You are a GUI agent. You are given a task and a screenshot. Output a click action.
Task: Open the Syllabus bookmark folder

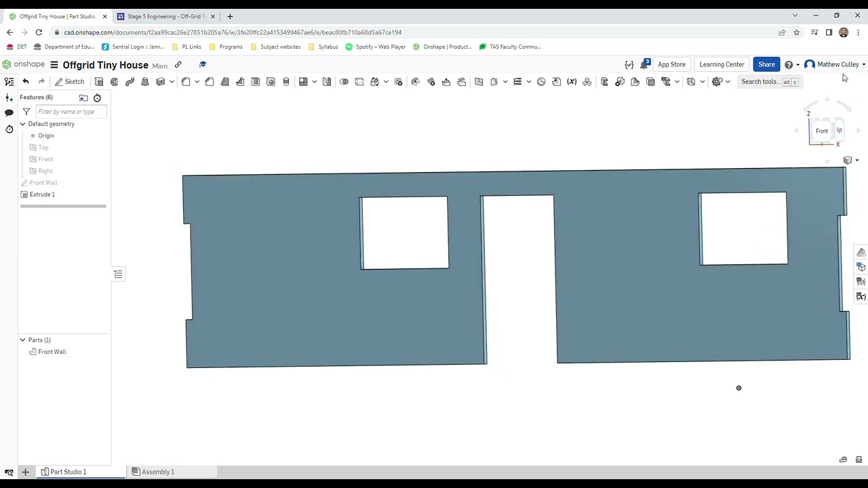click(323, 47)
